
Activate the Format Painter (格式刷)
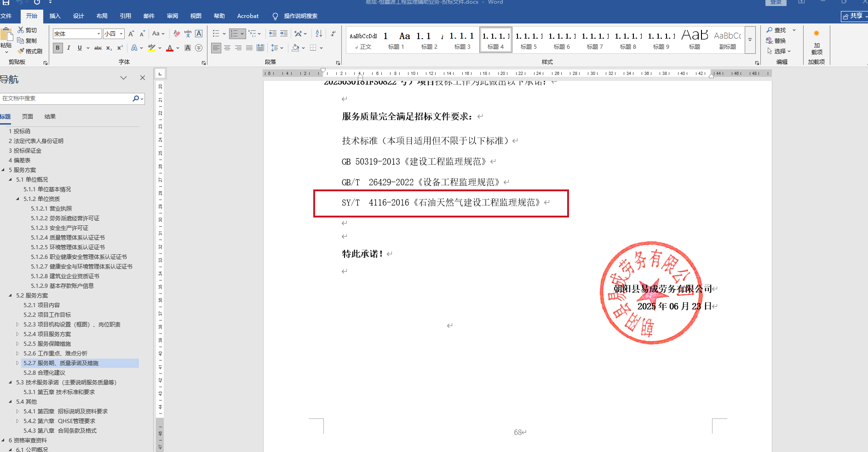point(30,51)
